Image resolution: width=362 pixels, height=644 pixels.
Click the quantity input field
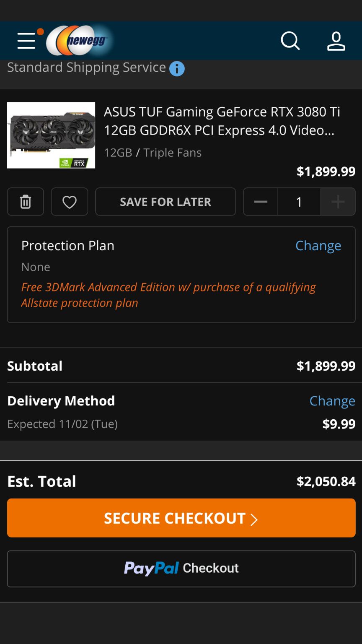[x=299, y=202]
